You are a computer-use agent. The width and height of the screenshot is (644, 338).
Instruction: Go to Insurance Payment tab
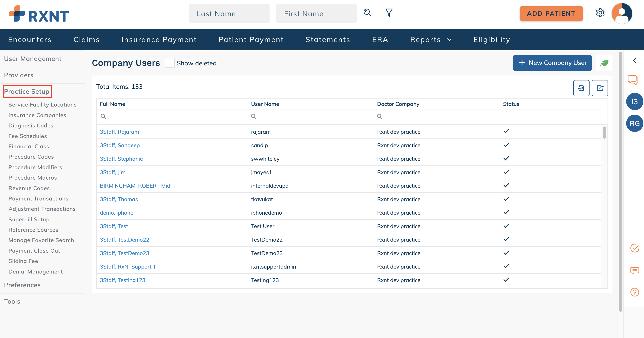pos(159,40)
